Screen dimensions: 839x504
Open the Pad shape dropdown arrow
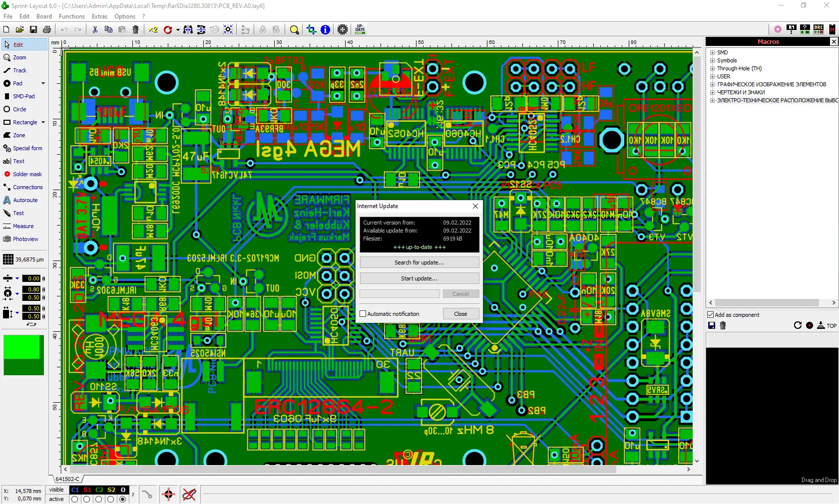coord(43,83)
